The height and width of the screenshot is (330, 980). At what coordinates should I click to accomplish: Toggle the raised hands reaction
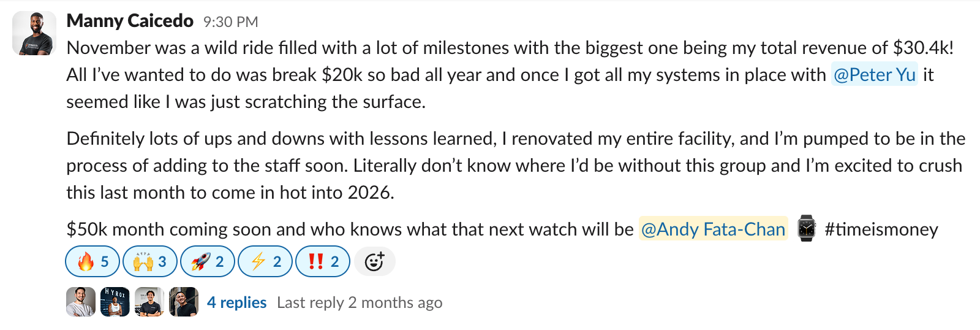[150, 262]
